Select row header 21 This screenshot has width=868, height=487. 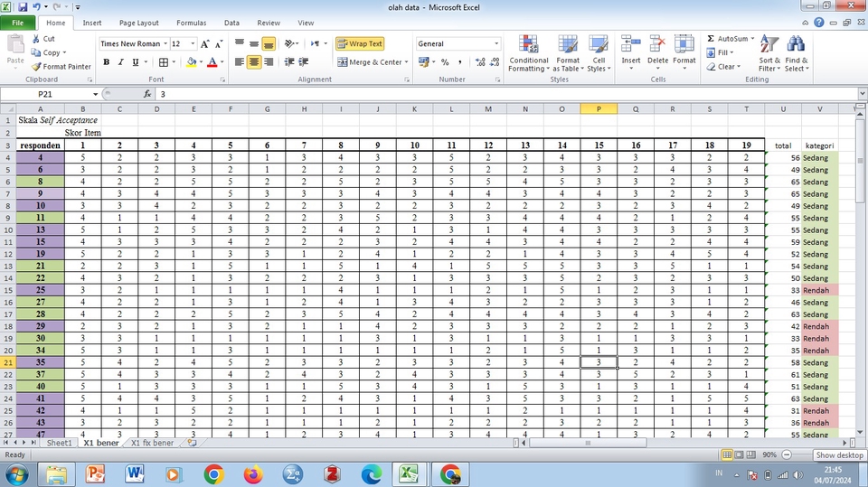click(8, 362)
